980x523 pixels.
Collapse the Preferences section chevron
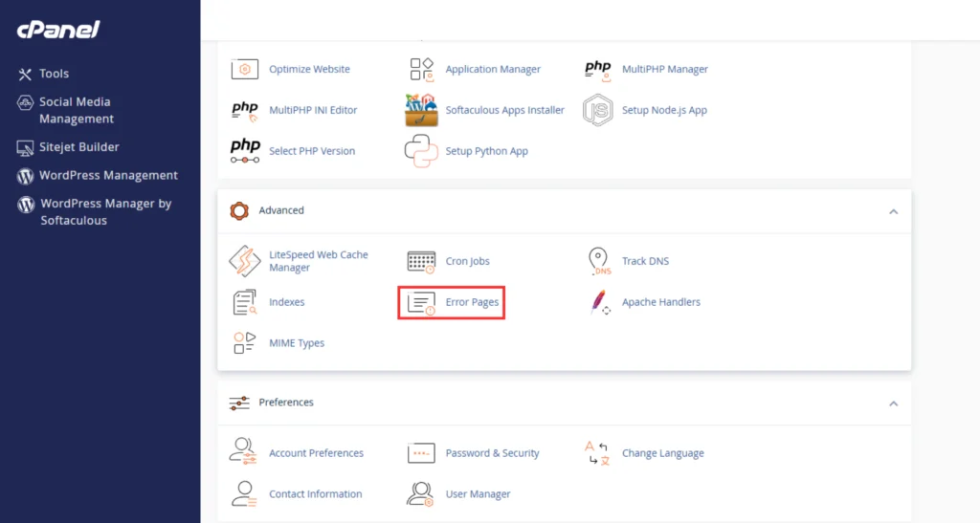coord(893,403)
